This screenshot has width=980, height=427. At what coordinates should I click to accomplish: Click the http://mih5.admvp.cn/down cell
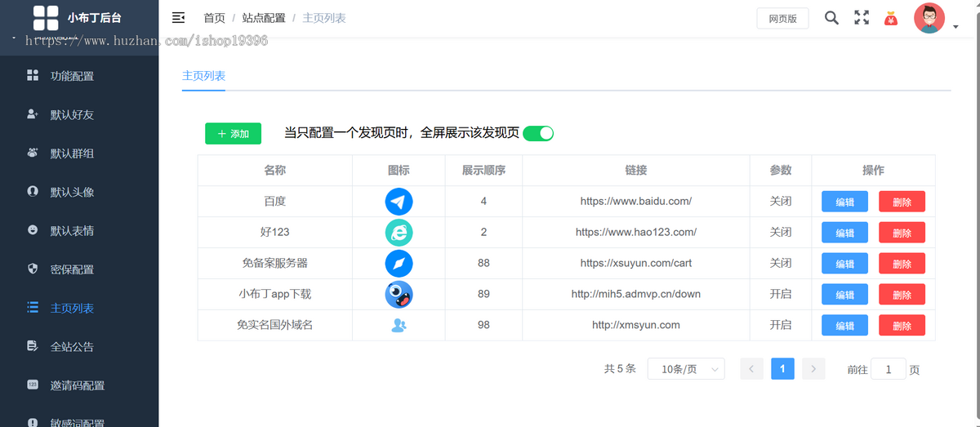636,294
